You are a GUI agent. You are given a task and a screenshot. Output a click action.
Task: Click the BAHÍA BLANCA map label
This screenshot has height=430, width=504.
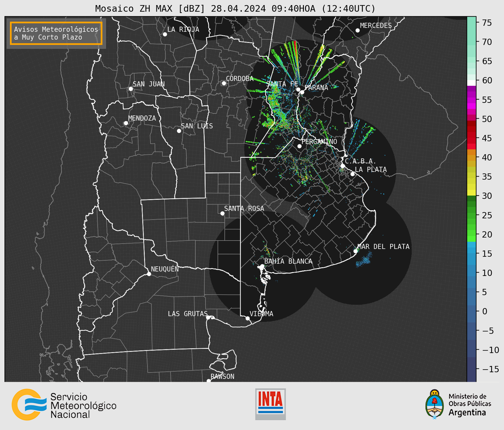point(288,261)
